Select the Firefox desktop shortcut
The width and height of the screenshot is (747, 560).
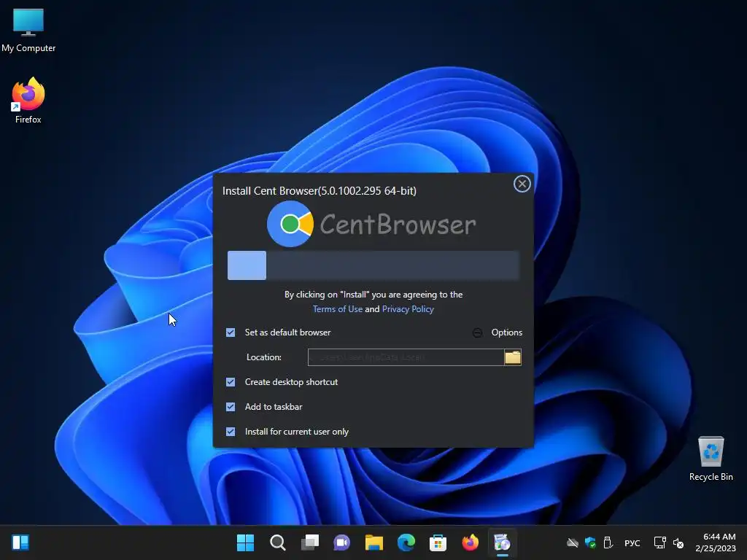click(x=28, y=101)
